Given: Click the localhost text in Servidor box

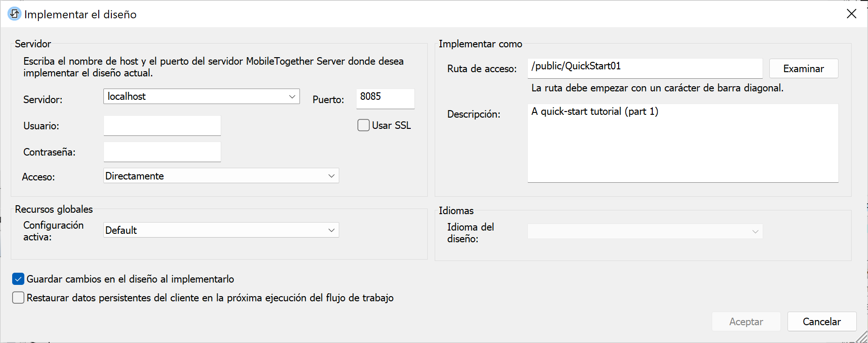Looking at the screenshot, I should (x=127, y=97).
